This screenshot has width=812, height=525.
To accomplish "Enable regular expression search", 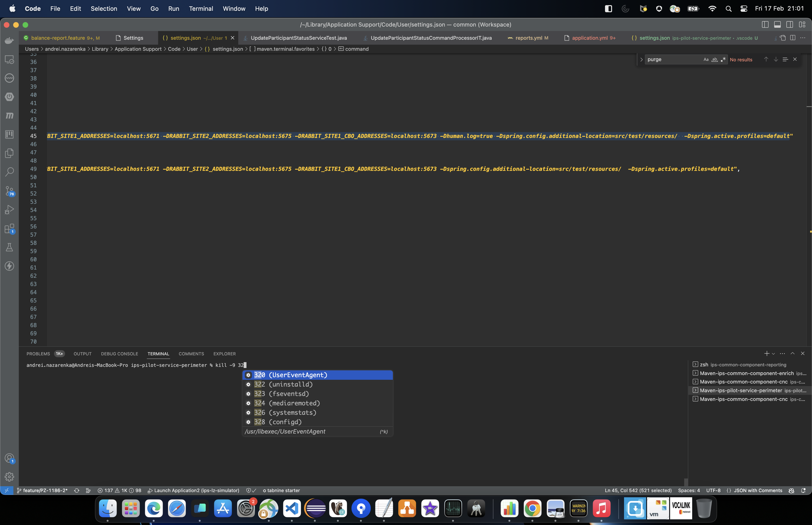I will tap(724, 59).
